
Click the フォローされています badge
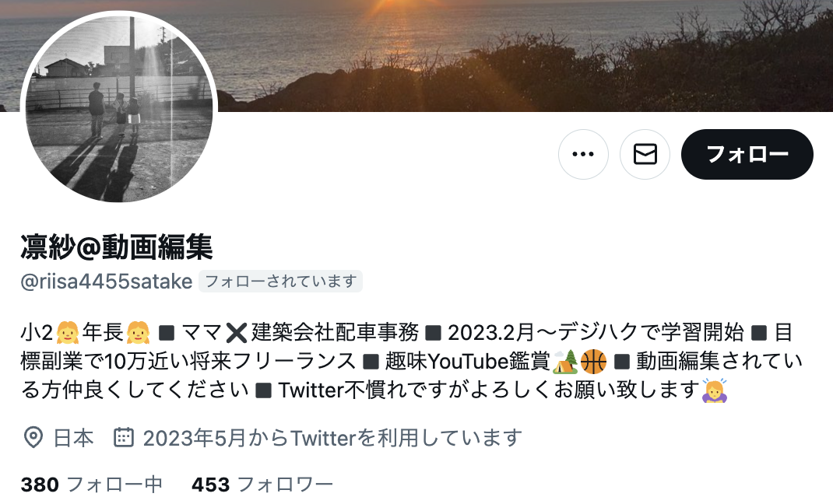(280, 282)
